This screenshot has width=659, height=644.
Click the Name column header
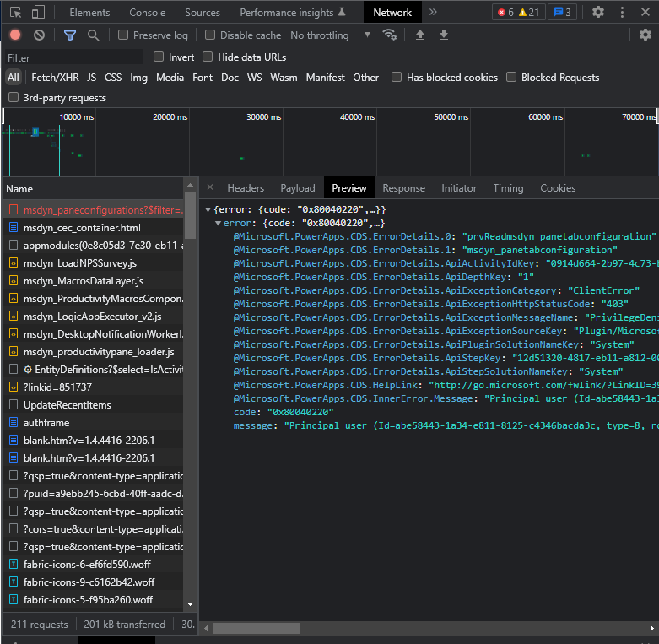coord(93,189)
